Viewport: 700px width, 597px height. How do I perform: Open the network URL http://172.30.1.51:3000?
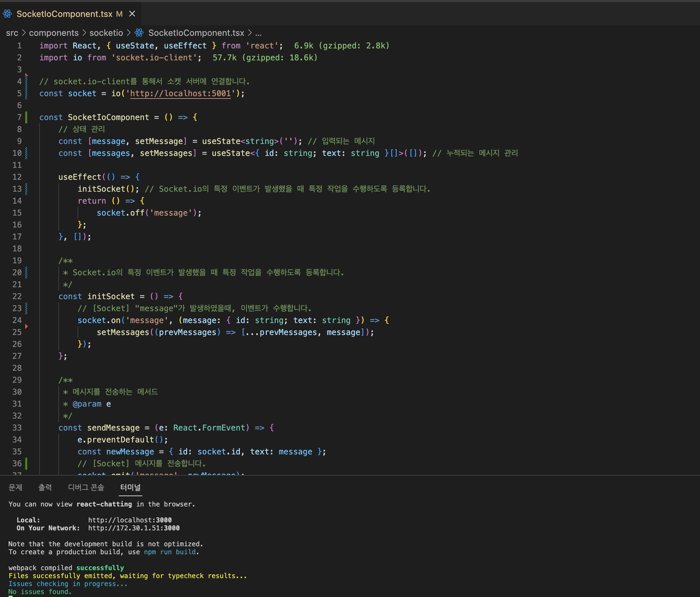point(134,528)
